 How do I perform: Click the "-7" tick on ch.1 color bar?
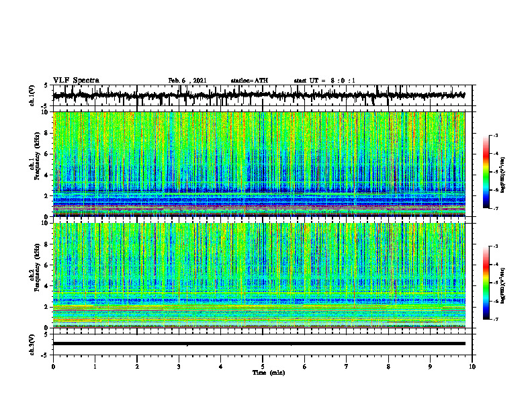[496, 208]
